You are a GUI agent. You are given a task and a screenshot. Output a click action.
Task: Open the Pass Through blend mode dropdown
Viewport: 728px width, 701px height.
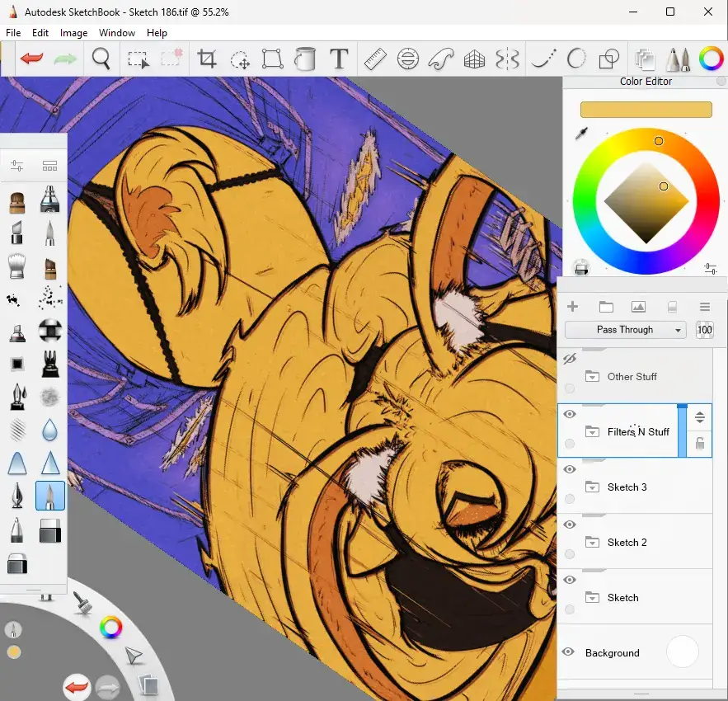click(x=625, y=330)
